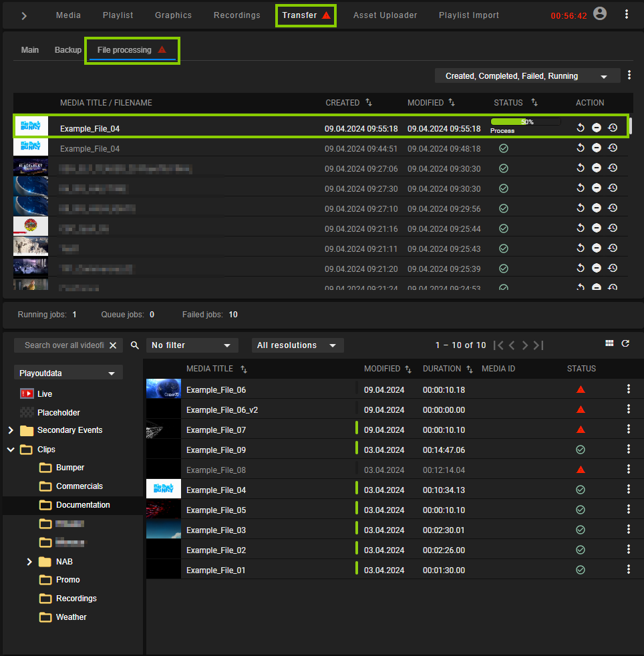Open the 'Created, Completed, Failed, Running' filter dropdown
Viewport: 644px width, 656px height.
coord(527,75)
